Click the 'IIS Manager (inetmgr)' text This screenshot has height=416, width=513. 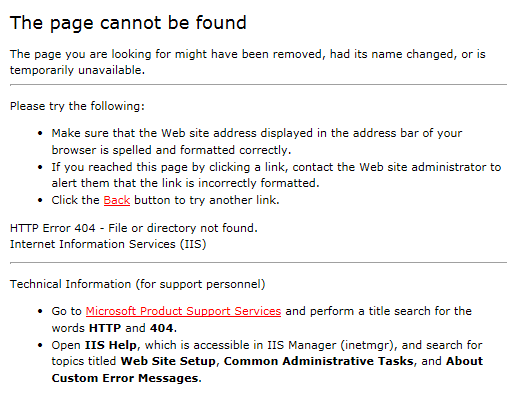332,345
